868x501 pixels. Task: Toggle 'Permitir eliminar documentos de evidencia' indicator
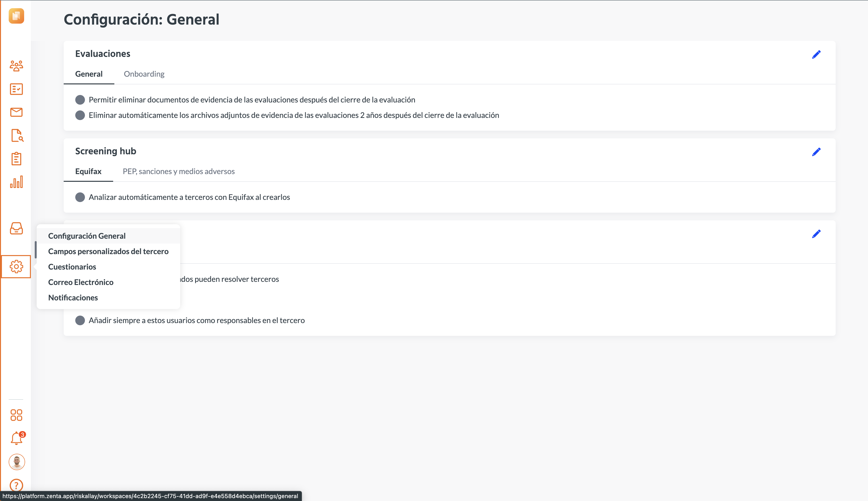coord(80,100)
